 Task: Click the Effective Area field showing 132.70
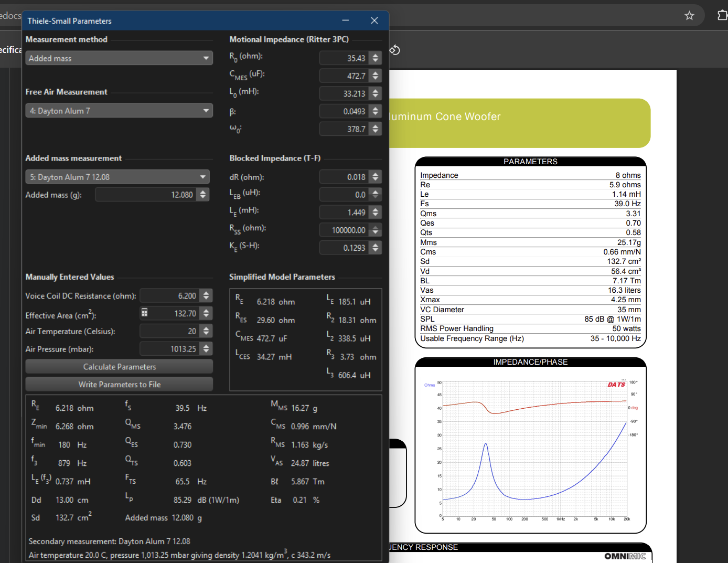(x=170, y=313)
